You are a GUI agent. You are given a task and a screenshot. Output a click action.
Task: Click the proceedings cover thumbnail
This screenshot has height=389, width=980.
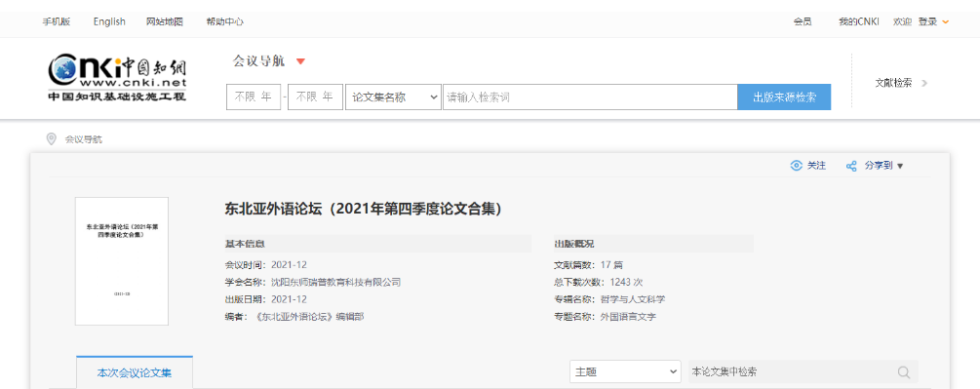[122, 261]
